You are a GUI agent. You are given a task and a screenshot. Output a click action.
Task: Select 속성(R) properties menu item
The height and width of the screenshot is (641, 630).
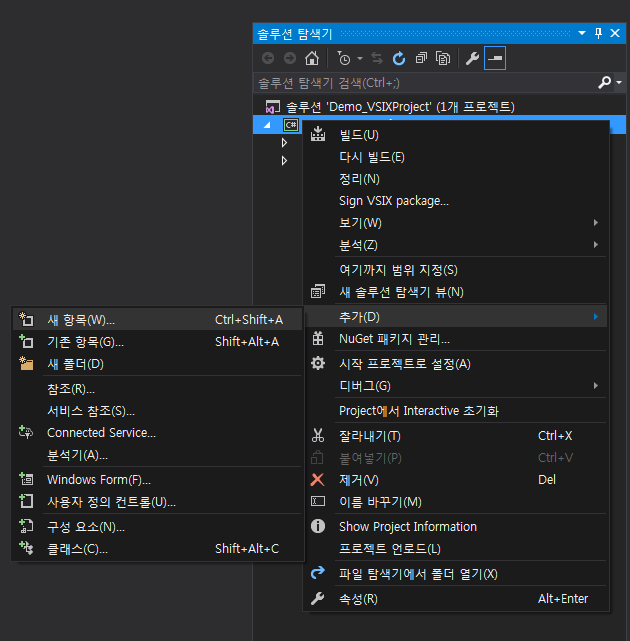tap(456, 599)
